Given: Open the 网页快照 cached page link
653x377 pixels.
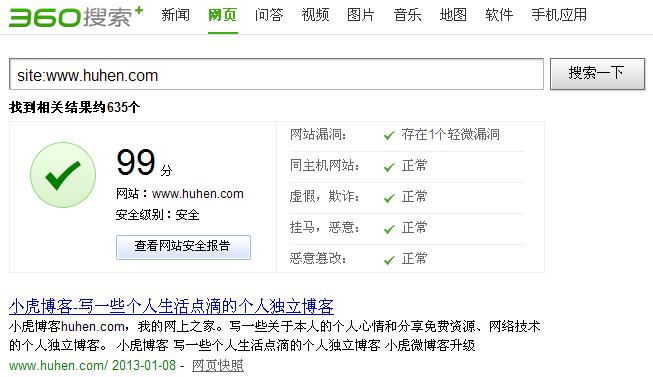Looking at the screenshot, I should [217, 365].
